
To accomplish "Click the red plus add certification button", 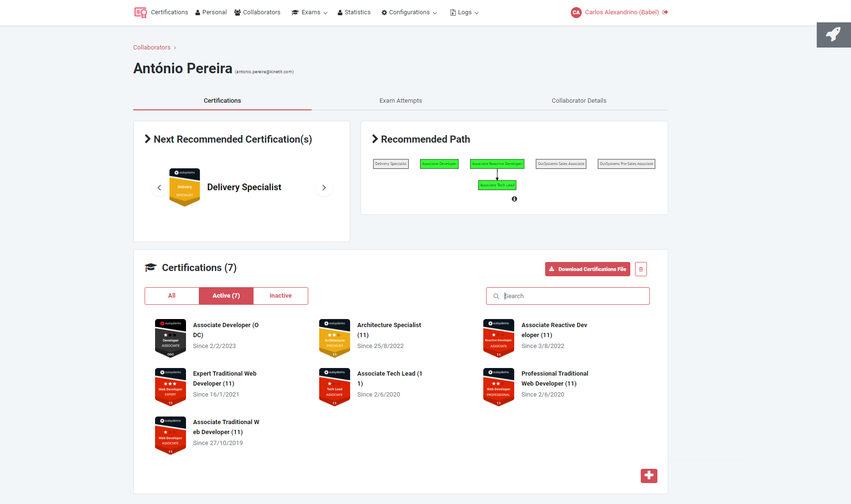I will click(649, 475).
